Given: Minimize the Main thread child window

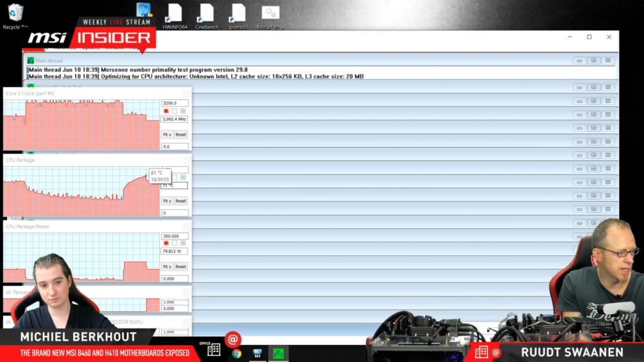Looking at the screenshot, I should [x=579, y=60].
